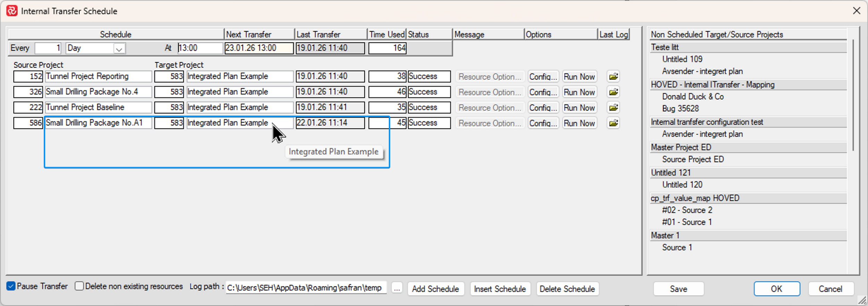Click the Delete Schedule button

567,289
